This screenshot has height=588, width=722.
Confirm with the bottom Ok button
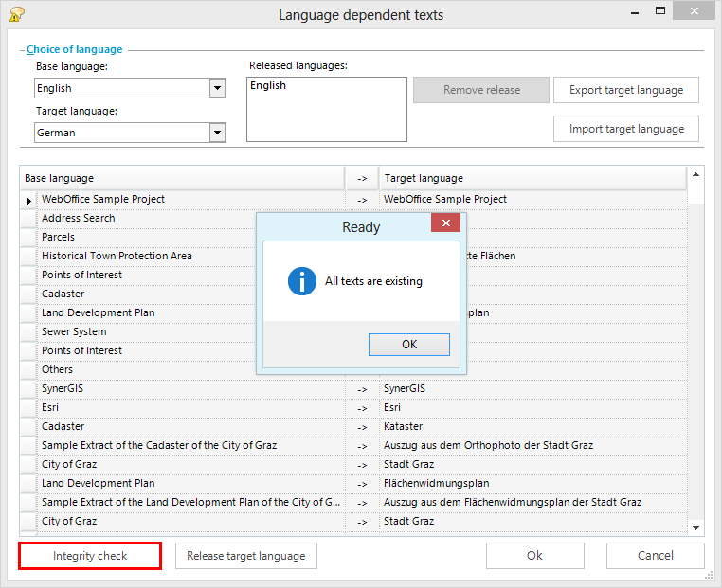pyautogui.click(x=534, y=556)
